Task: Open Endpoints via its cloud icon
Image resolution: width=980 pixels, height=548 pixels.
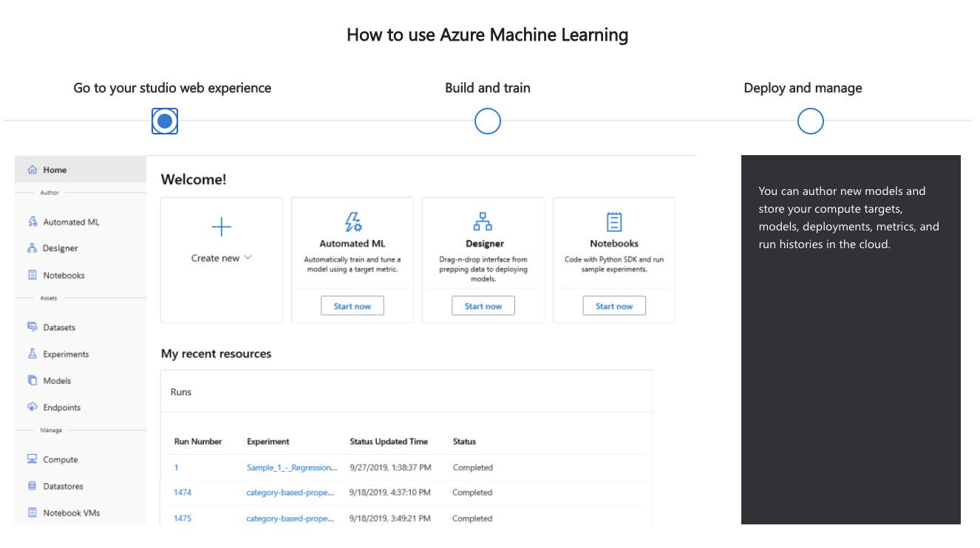Action: [x=33, y=407]
